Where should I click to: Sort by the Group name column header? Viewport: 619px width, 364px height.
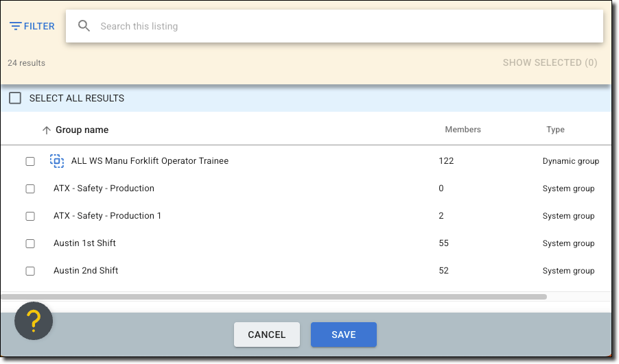82,130
